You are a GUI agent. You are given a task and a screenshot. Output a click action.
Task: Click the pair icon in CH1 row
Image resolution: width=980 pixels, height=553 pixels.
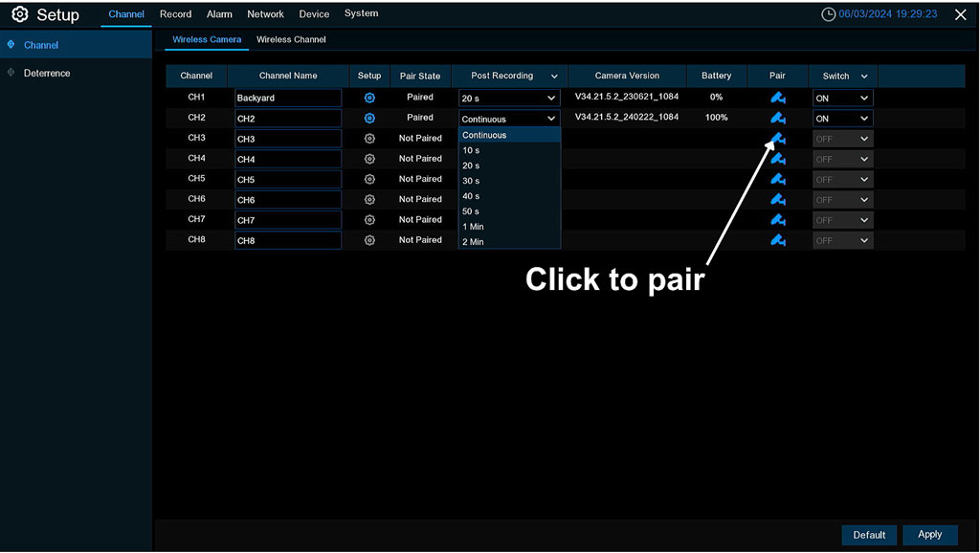[x=778, y=98]
